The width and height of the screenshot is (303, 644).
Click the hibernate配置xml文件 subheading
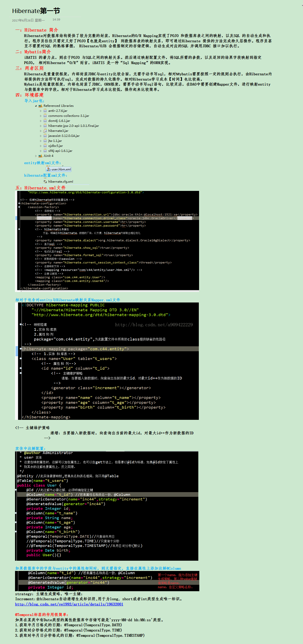tap(46, 175)
